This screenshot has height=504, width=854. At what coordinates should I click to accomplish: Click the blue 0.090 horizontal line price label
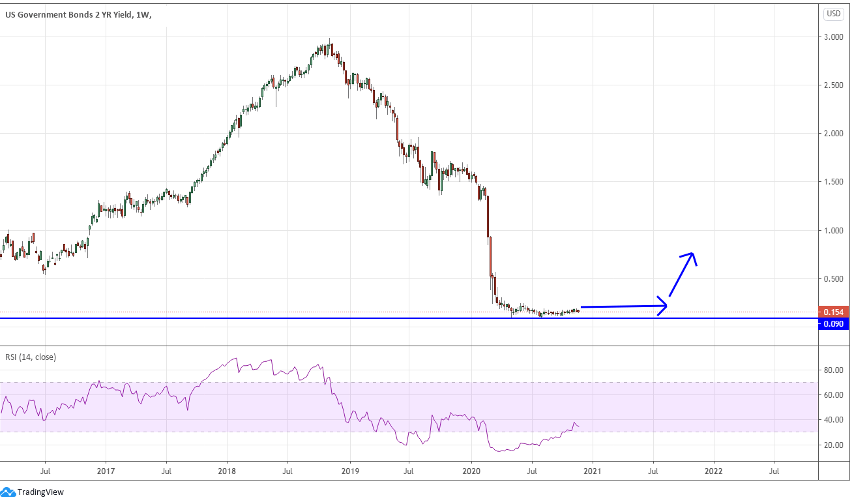(833, 323)
